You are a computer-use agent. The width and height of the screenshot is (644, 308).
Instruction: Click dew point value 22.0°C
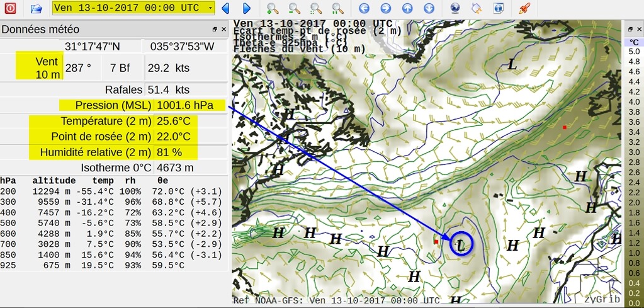(x=174, y=136)
